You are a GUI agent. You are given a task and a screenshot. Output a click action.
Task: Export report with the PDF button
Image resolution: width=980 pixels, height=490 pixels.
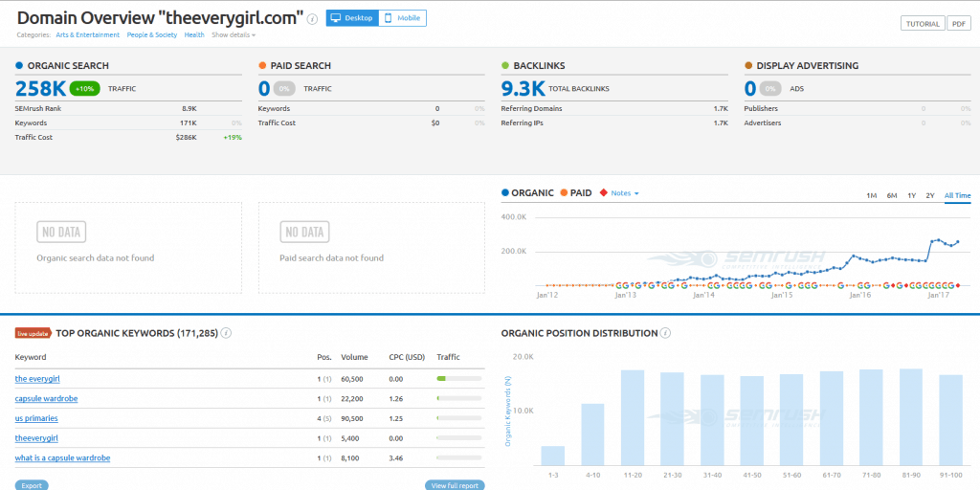(x=959, y=24)
